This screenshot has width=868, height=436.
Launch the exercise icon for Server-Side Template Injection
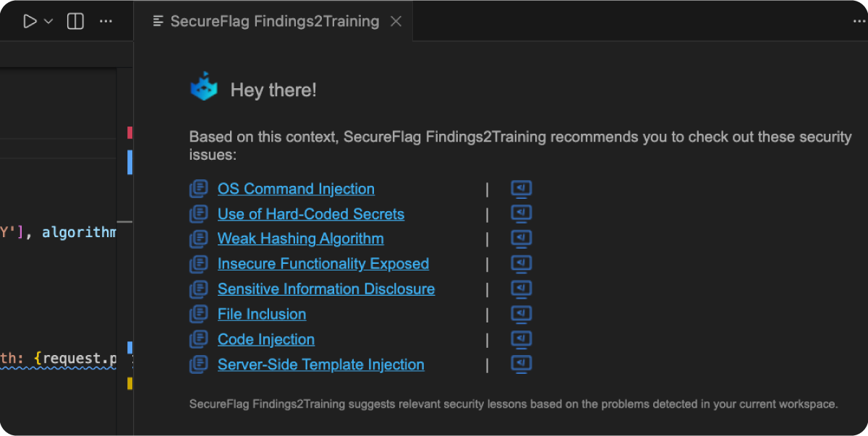pyautogui.click(x=521, y=364)
